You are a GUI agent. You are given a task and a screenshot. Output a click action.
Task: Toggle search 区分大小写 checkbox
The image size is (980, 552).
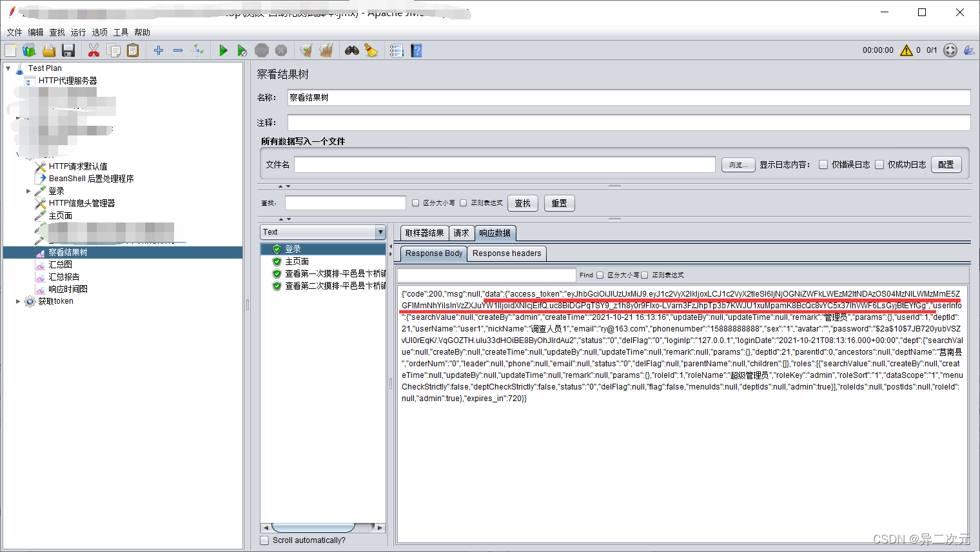click(x=416, y=203)
